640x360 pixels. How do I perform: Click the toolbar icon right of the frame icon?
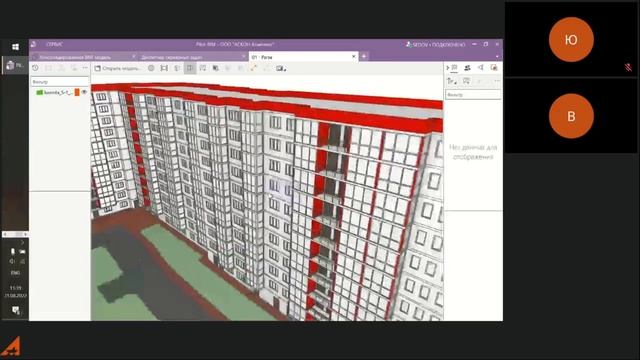coord(177,68)
